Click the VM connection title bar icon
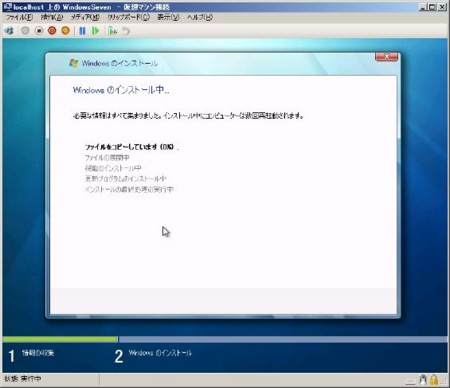 click(7, 7)
